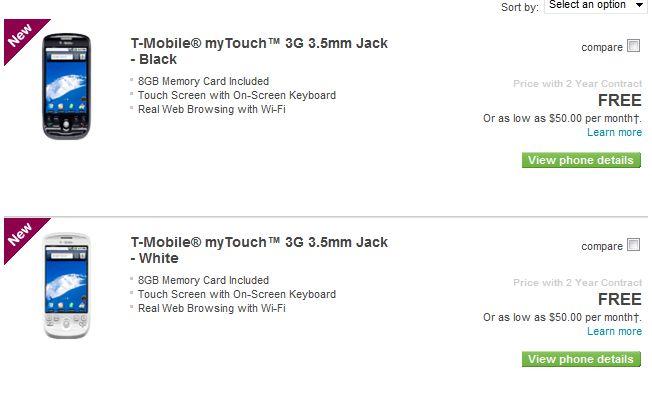This screenshot has width=652, height=401.
Task: Click the White phone's 8GB Memory Card bullet
Action: pos(203,281)
